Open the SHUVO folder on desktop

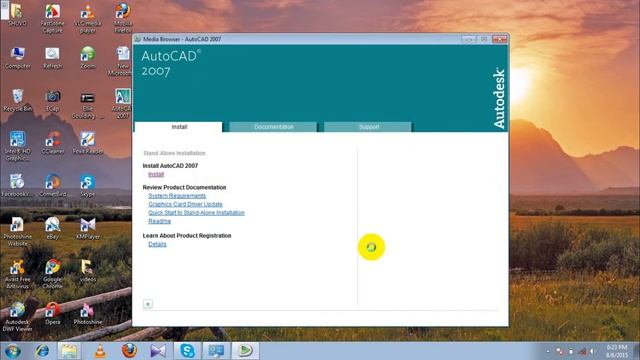17,15
